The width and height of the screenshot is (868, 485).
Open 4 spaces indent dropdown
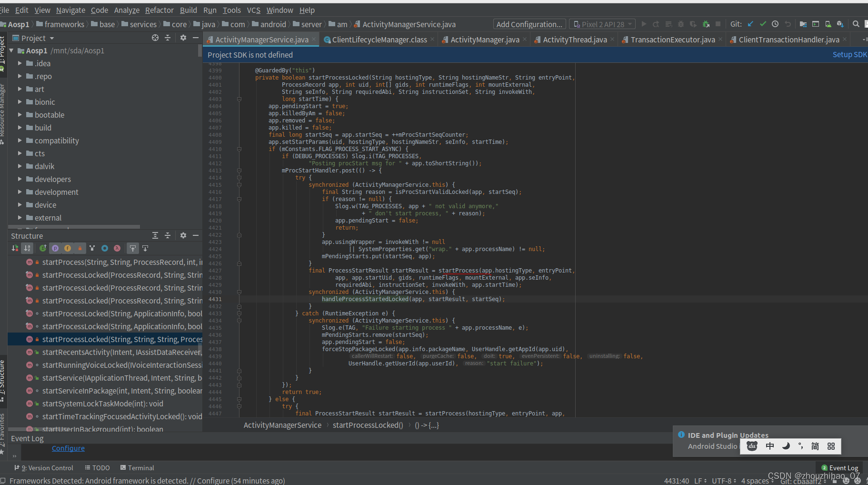[757, 481]
